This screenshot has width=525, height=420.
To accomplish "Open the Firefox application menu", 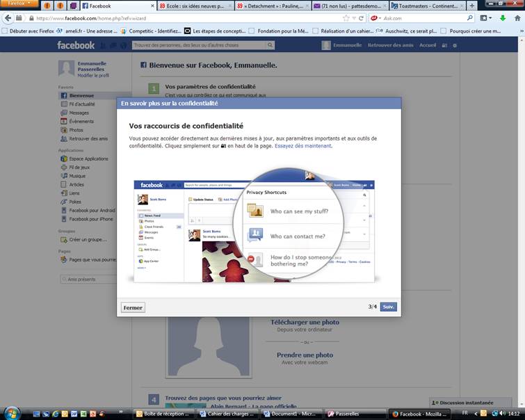I will click(x=19, y=3).
